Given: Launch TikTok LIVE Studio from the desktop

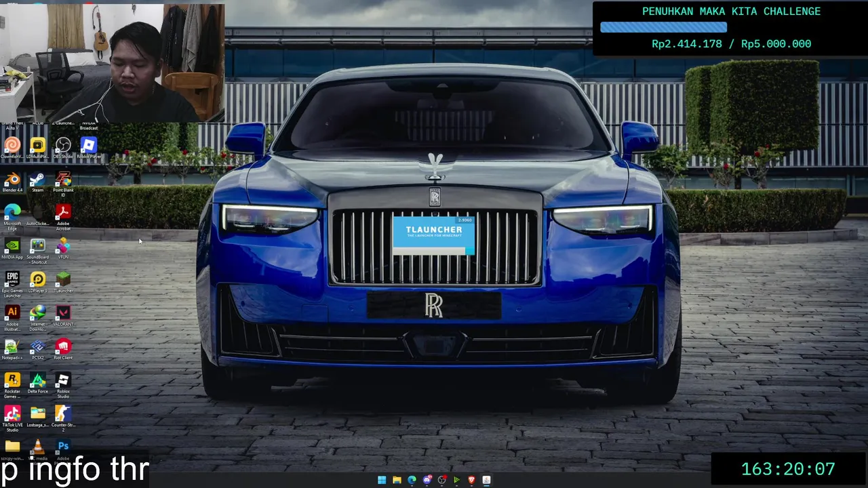Looking at the screenshot, I should tap(12, 419).
